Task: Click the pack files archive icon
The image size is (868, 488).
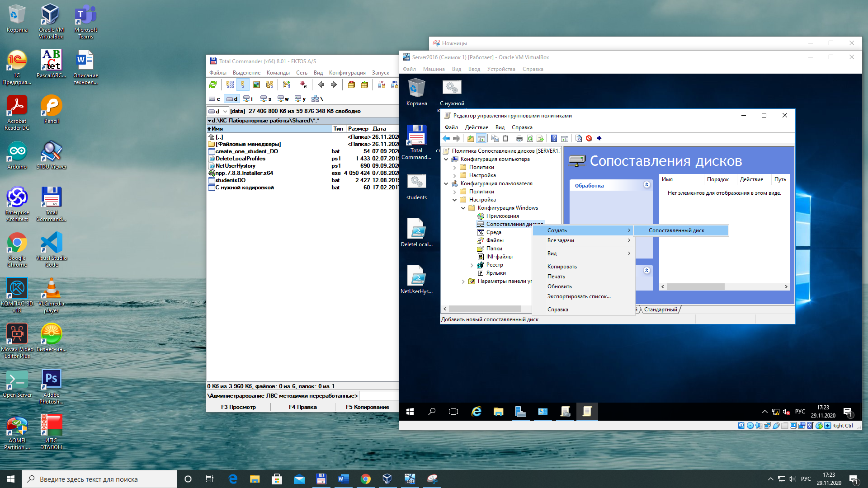Action: (351, 84)
